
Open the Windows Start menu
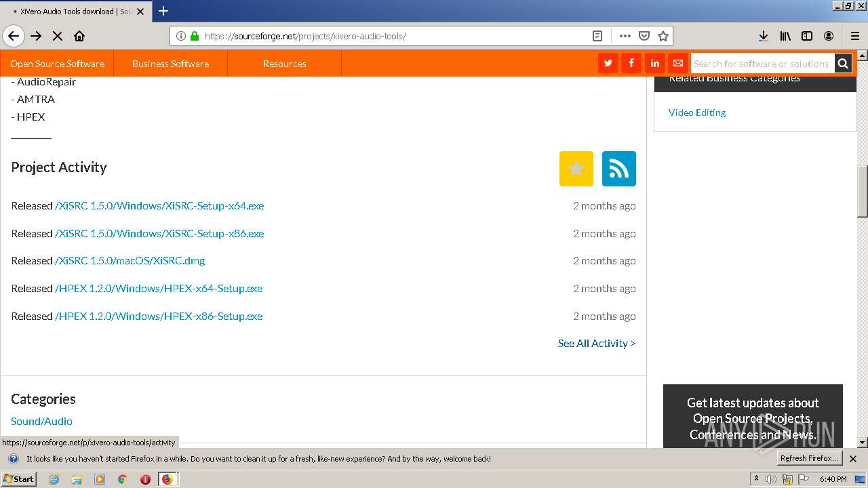18,479
